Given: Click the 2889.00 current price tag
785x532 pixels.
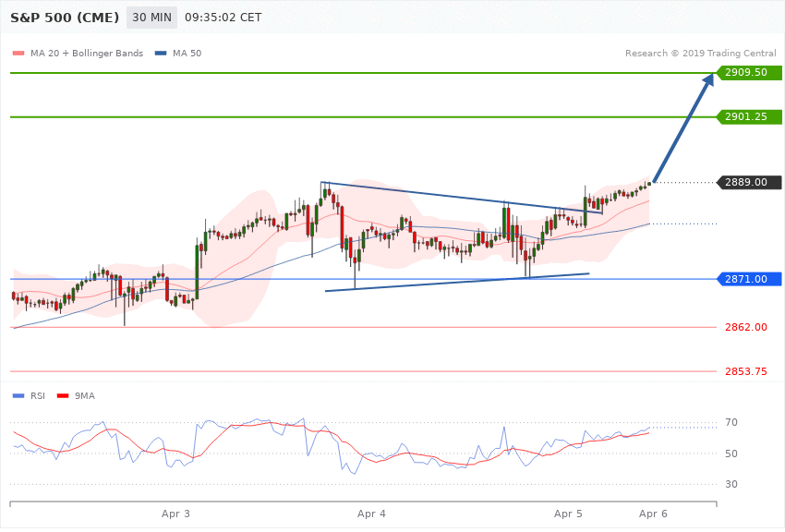Looking at the screenshot, I should [749, 182].
